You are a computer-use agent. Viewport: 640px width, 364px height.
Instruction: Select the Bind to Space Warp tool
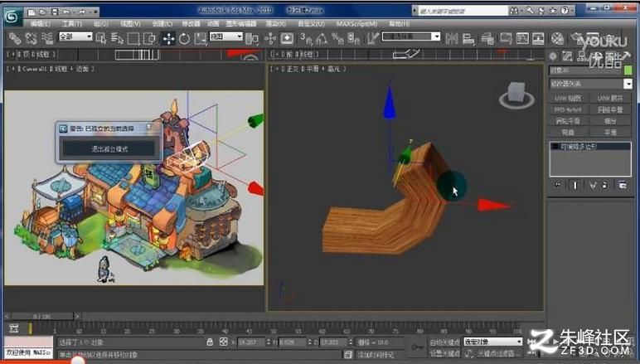(x=47, y=38)
